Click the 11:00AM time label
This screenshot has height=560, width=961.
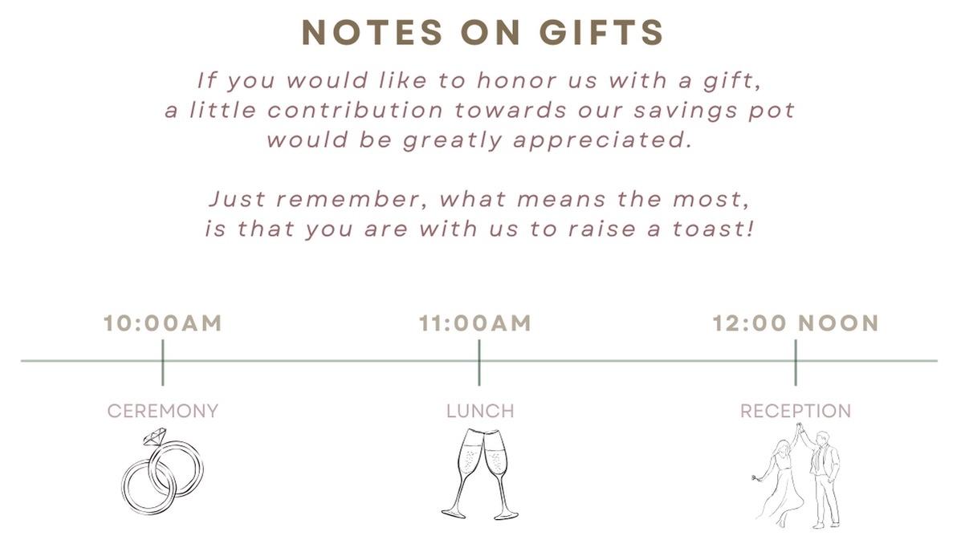pyautogui.click(x=475, y=323)
